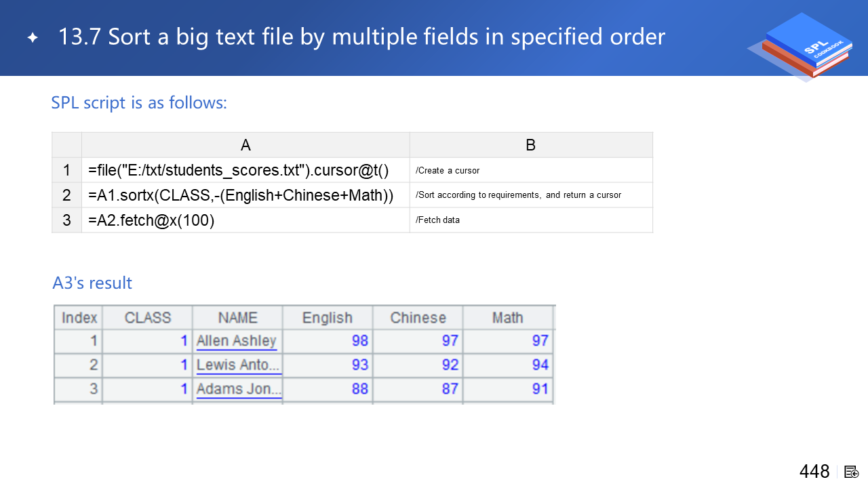868x488 pixels.
Task: Select row header 2 in script grid
Action: 66,195
